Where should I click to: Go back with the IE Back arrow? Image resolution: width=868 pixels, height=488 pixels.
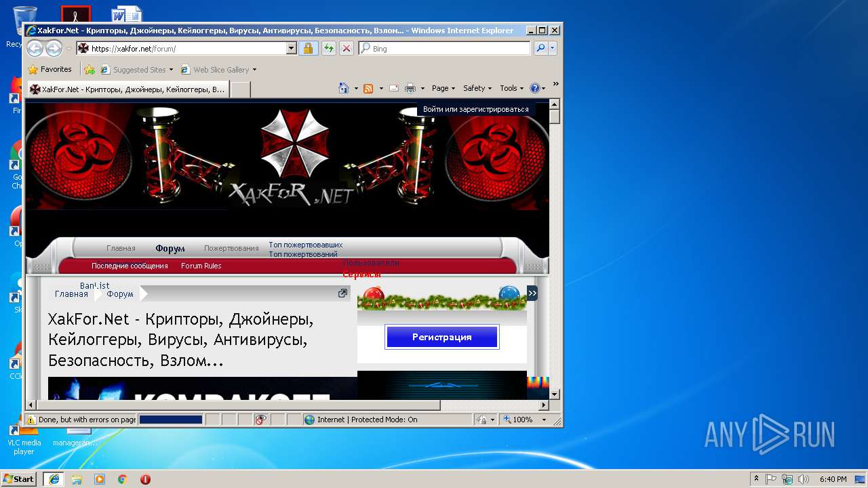35,48
